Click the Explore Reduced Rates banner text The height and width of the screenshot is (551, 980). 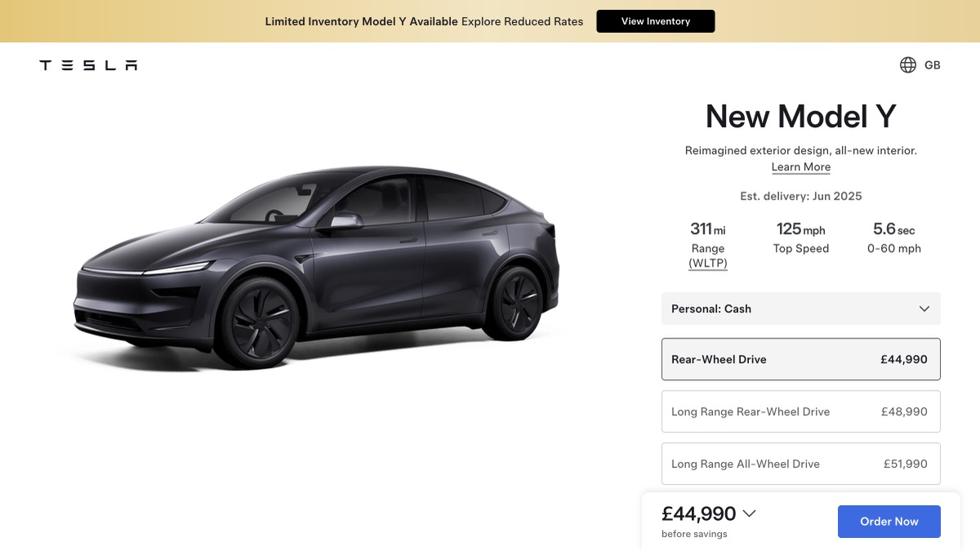(523, 21)
